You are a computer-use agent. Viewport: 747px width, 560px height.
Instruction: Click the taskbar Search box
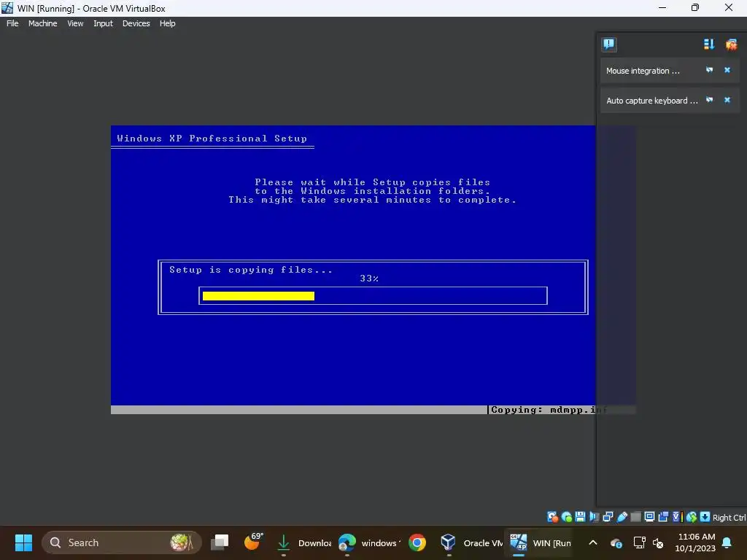click(122, 542)
